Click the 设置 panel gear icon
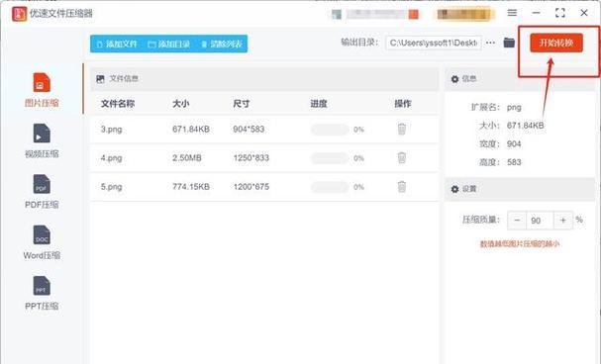Screen dimensions: 601x364 click(454, 189)
